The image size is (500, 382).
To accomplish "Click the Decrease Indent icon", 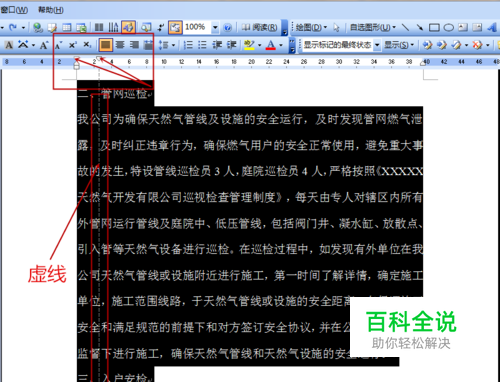I will pos(217,45).
